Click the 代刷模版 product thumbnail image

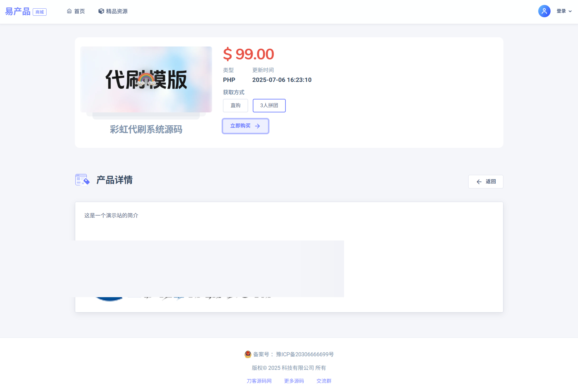[x=146, y=79]
